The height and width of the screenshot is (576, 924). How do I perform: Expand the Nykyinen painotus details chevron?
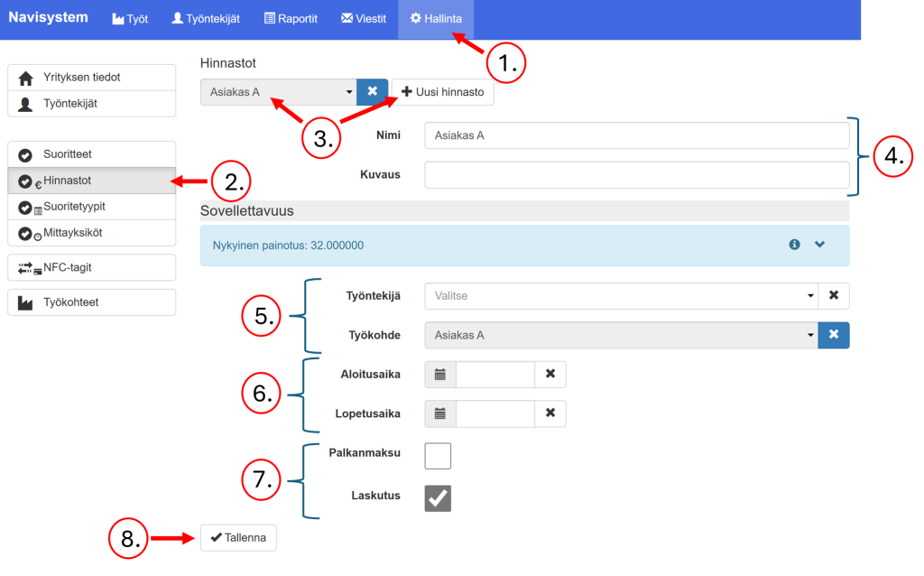point(820,245)
